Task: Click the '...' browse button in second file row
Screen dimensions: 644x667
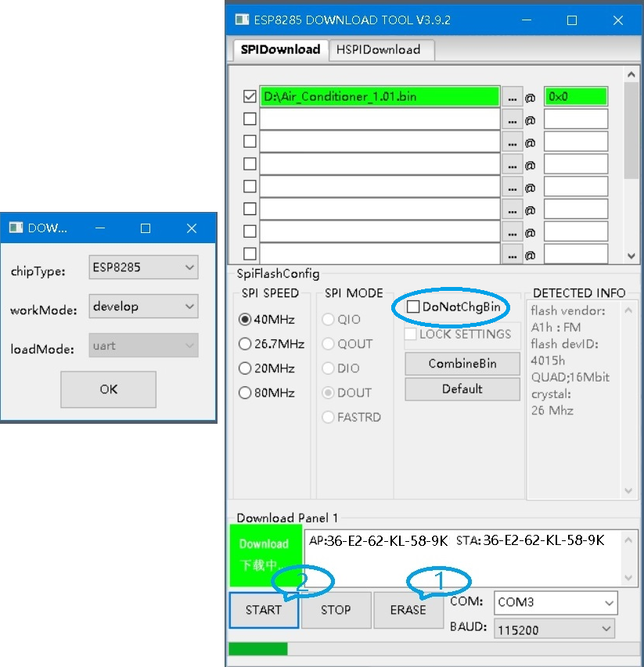Action: point(512,120)
